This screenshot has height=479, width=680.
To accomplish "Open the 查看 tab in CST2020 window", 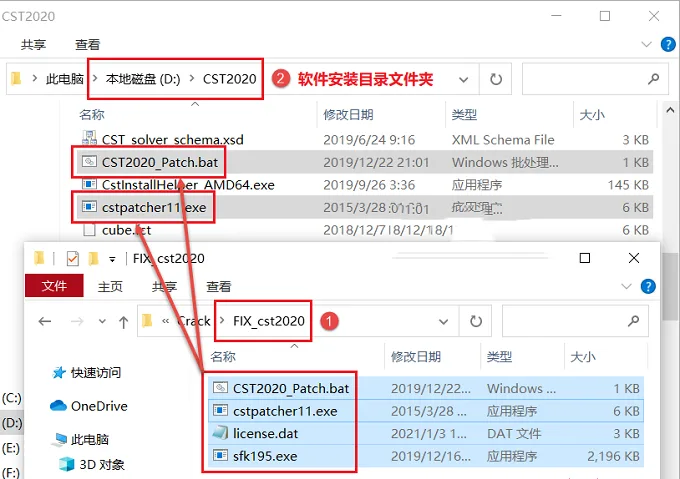I will point(88,45).
